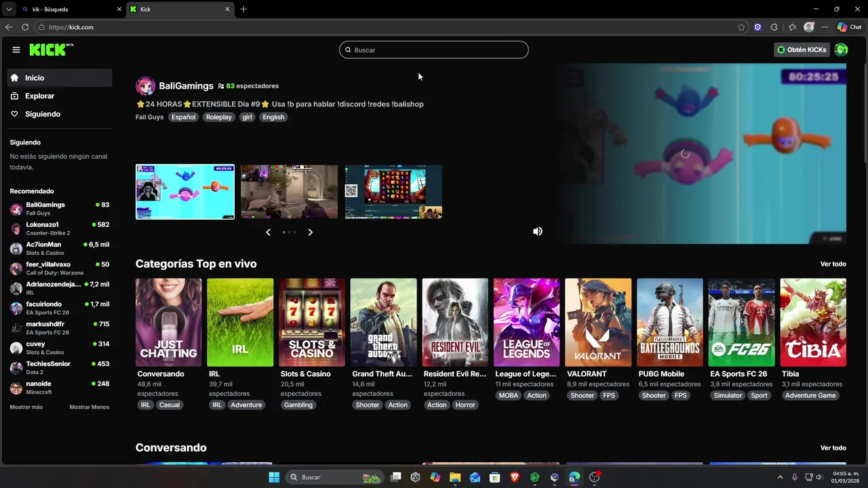Open Ac7ionMan avatar in recommended list
This screenshot has height=488, width=868.
point(16,248)
